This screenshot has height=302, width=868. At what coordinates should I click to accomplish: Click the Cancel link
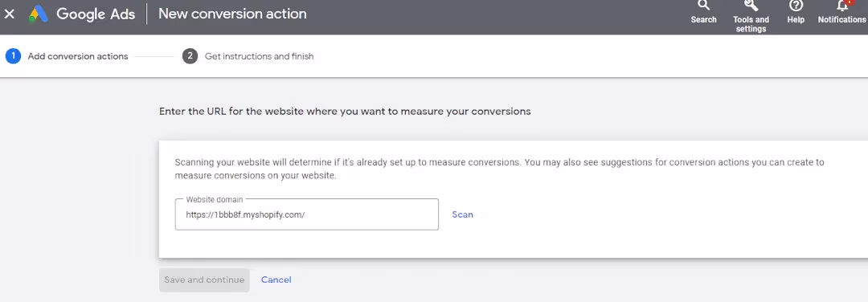276,280
